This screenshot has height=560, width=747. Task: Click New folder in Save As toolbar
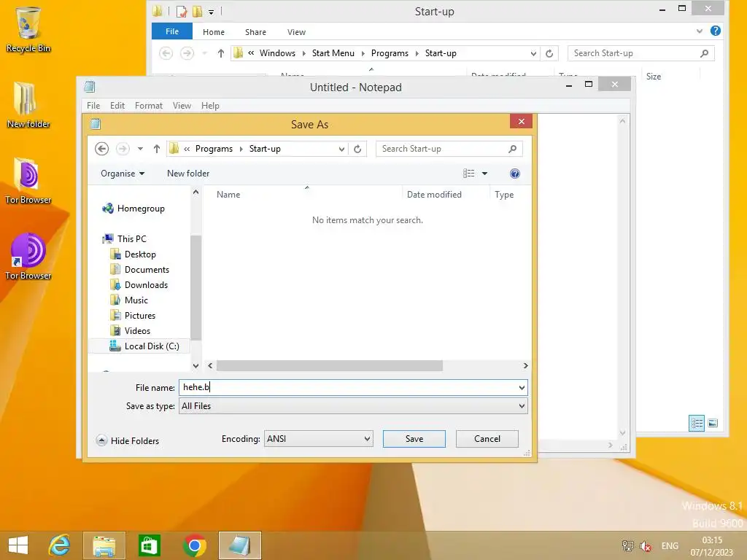point(188,174)
